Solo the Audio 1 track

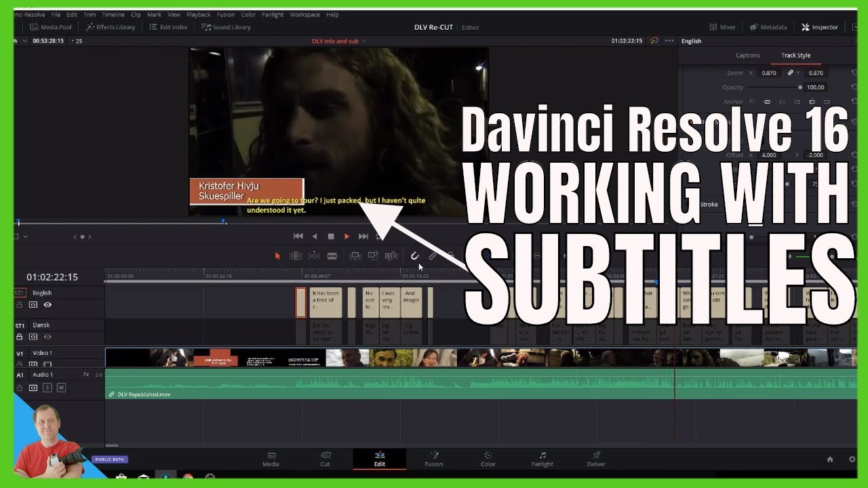coord(47,388)
